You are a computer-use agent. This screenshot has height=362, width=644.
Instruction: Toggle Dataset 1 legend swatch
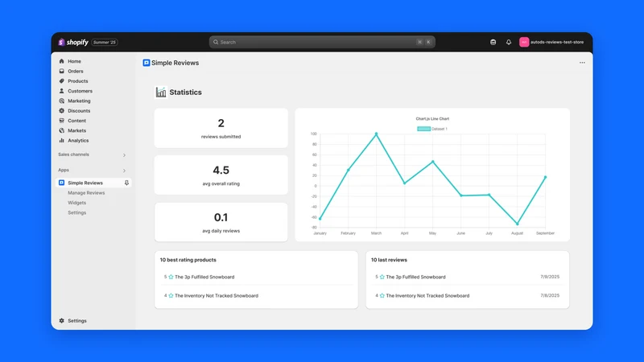(x=424, y=129)
